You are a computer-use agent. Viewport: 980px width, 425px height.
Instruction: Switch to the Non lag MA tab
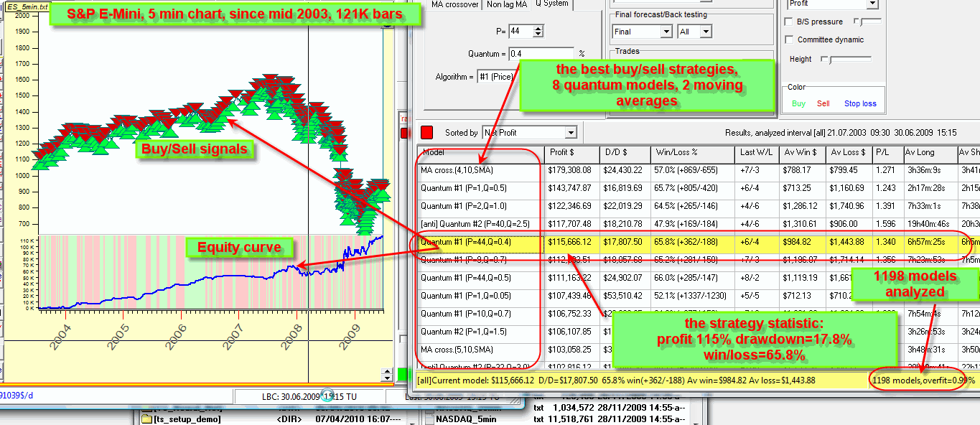tap(506, 4)
